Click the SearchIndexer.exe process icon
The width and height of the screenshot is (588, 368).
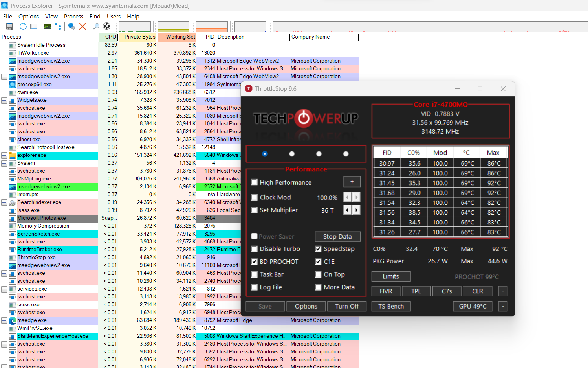[12, 202]
